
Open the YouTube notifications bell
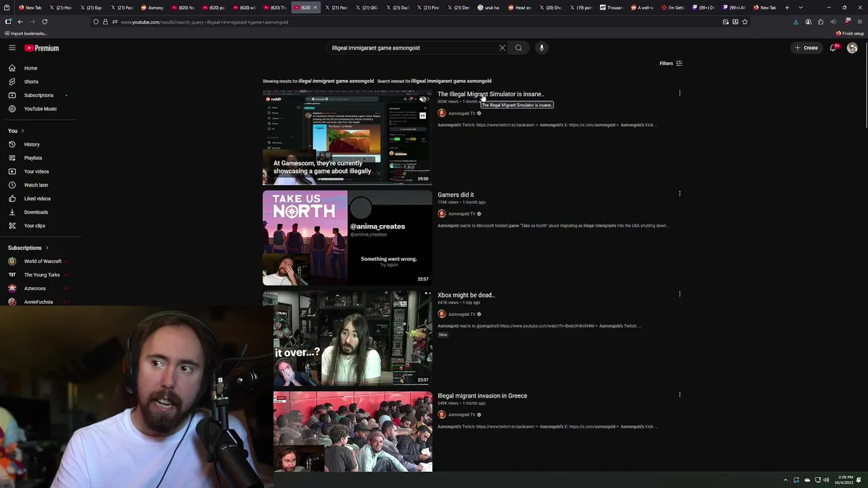click(833, 48)
